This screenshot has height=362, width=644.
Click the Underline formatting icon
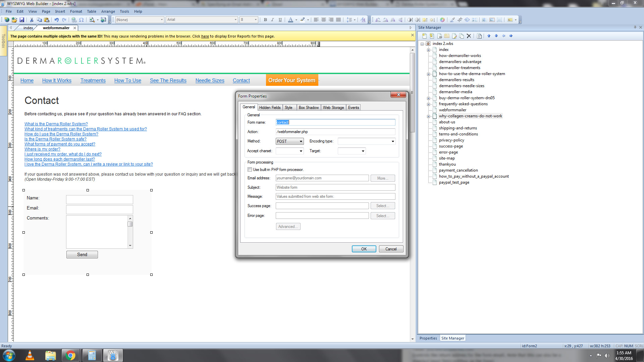(280, 20)
